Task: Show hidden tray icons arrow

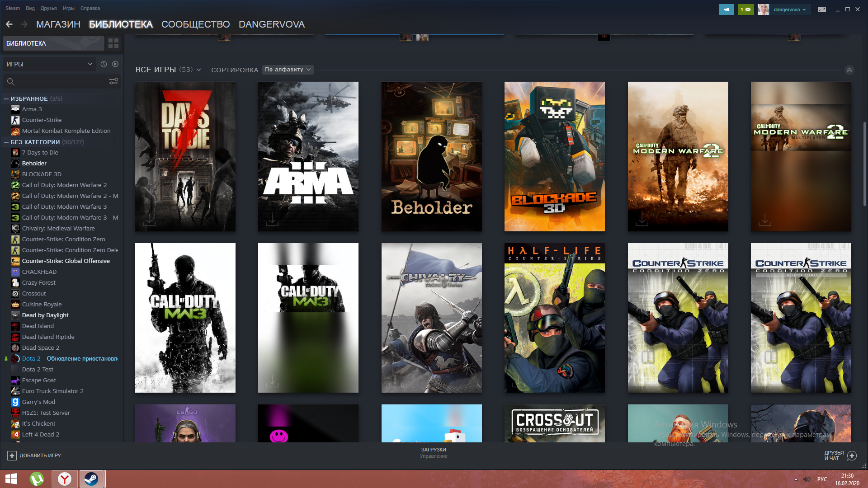Action: click(x=796, y=479)
